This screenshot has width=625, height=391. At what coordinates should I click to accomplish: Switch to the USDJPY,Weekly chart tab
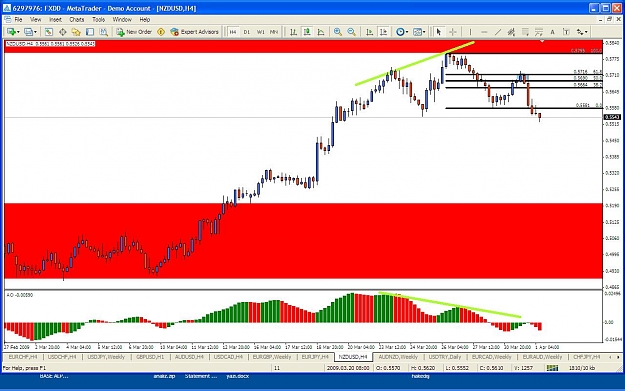(x=106, y=357)
